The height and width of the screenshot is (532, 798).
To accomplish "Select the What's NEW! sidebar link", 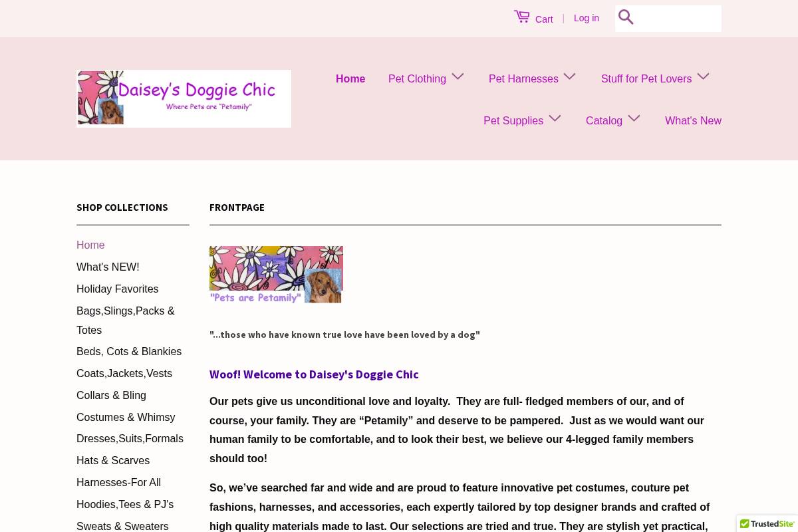I will [x=108, y=267].
